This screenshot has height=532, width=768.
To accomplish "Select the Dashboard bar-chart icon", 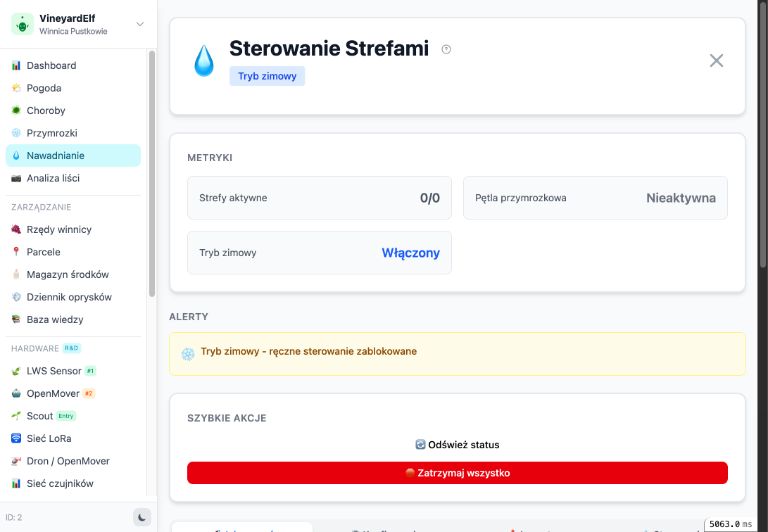I will [x=16, y=65].
